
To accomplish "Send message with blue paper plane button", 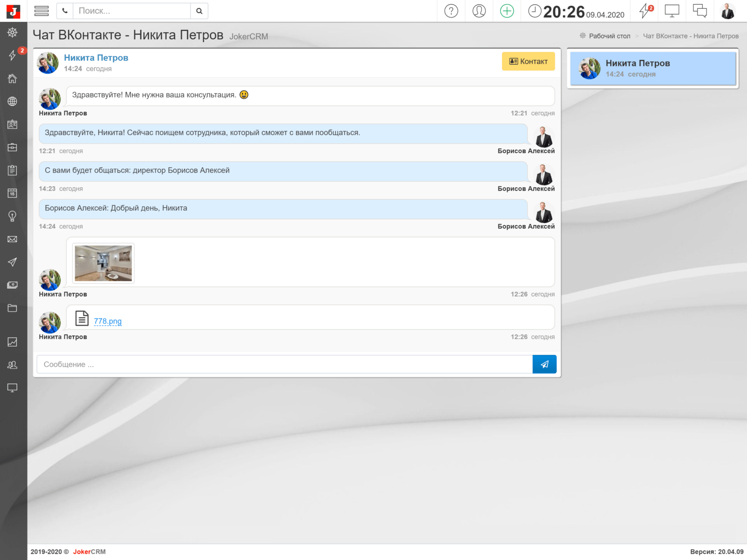I will pyautogui.click(x=544, y=364).
